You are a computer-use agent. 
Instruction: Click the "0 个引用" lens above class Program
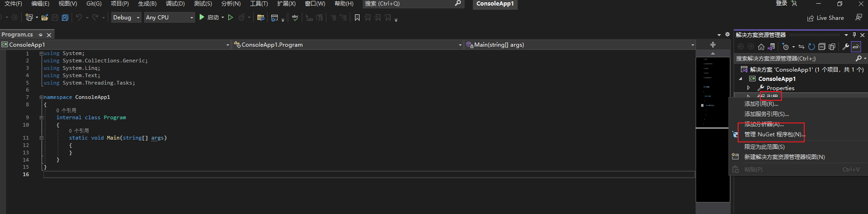pyautogui.click(x=66, y=110)
